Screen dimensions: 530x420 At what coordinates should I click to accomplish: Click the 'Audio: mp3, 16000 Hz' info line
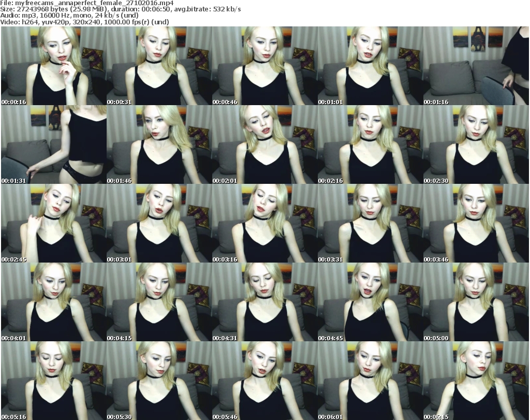click(69, 15)
